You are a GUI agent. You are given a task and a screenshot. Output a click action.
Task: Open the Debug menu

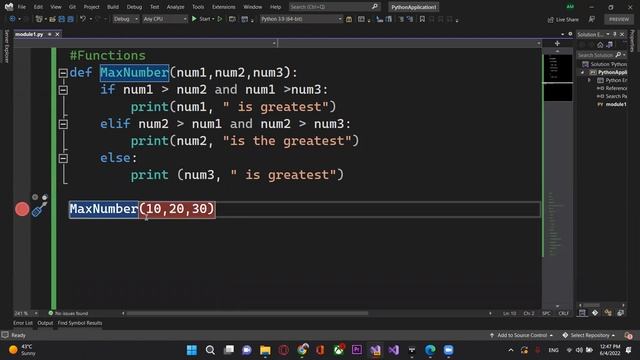(x=134, y=7)
